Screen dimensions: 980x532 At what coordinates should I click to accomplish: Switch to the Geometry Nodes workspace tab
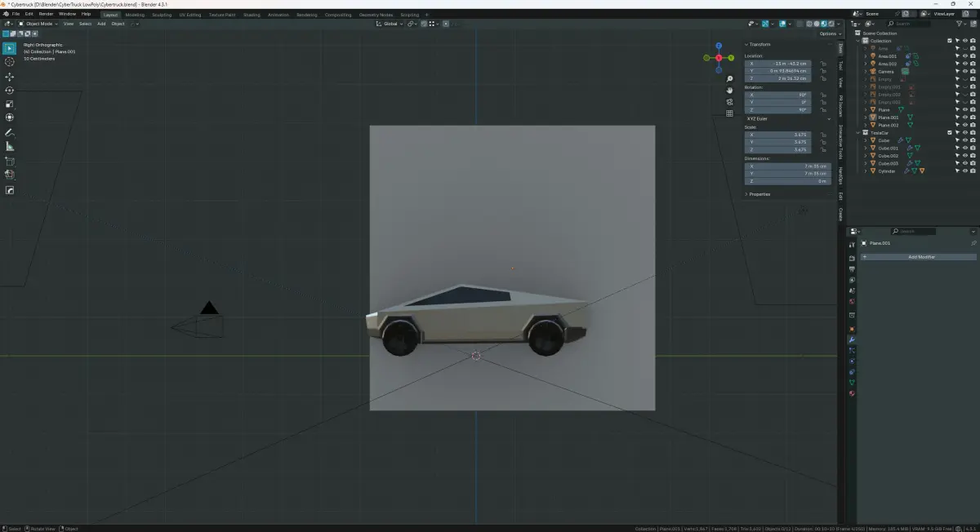(x=376, y=15)
